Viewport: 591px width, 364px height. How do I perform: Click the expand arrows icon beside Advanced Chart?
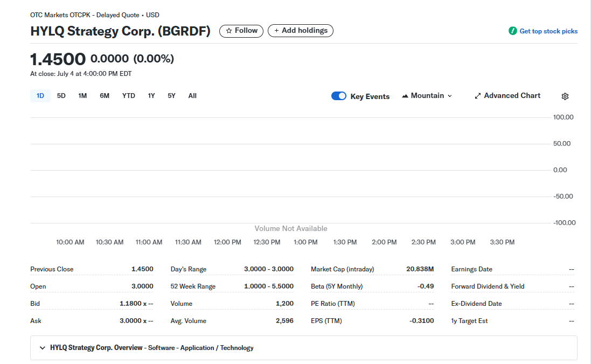pyautogui.click(x=477, y=96)
